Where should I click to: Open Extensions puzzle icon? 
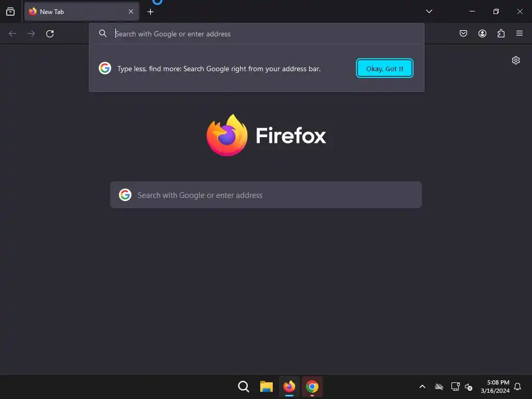pos(501,33)
